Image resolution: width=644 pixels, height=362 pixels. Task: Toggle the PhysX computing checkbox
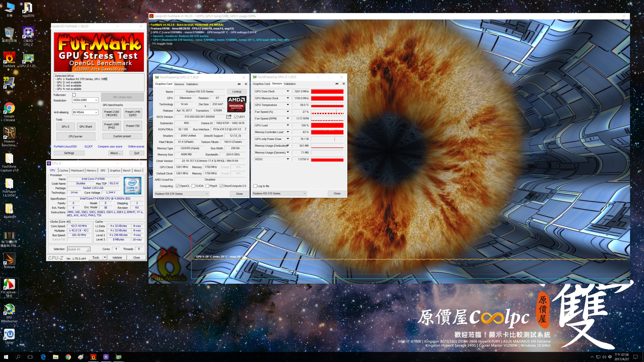pyautogui.click(x=207, y=186)
